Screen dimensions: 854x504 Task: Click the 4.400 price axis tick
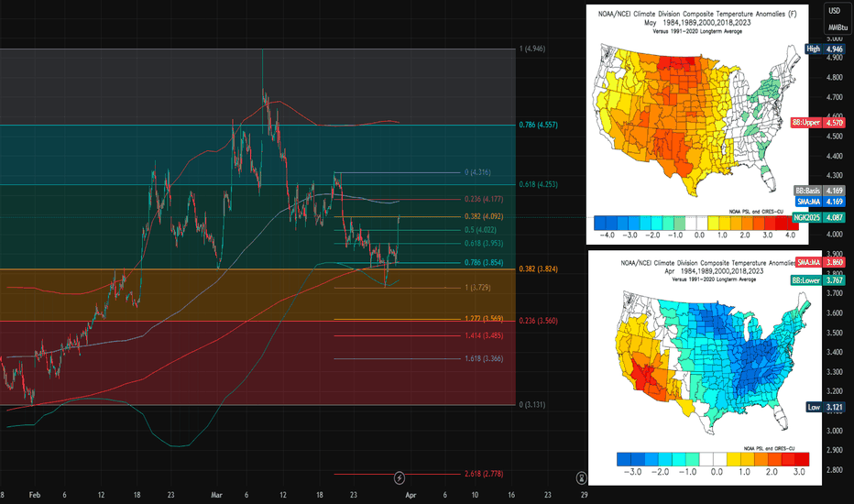tap(835, 157)
